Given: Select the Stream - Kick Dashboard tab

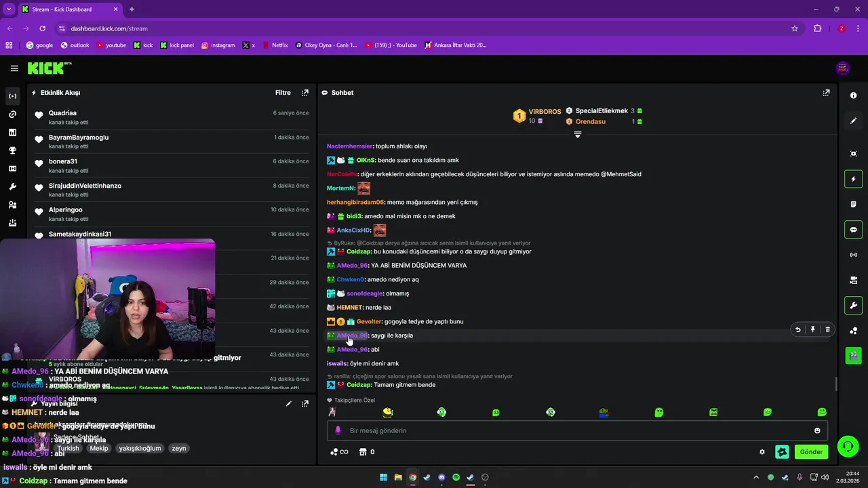Looking at the screenshot, I should (x=70, y=9).
